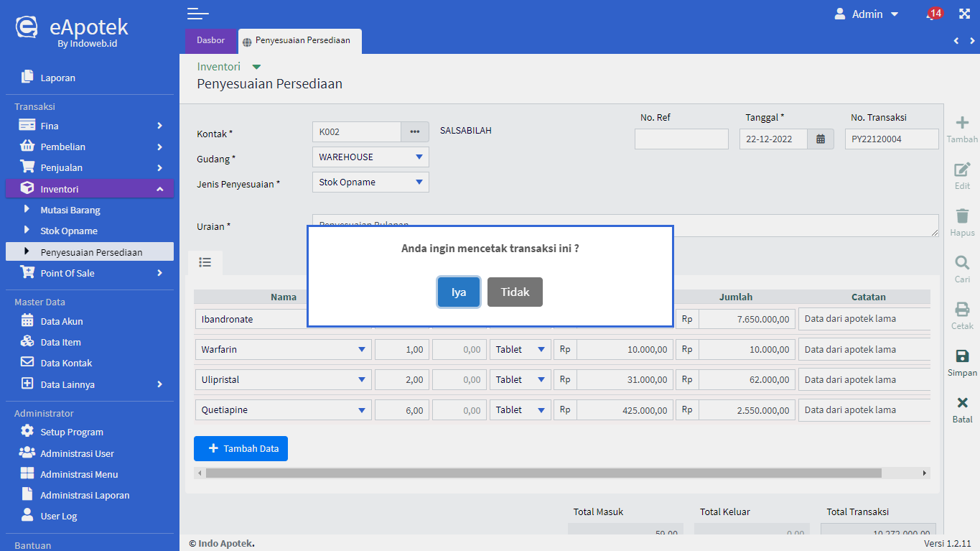Decline printing with the Tidak button
Viewport: 980px width, 551px height.
click(515, 292)
